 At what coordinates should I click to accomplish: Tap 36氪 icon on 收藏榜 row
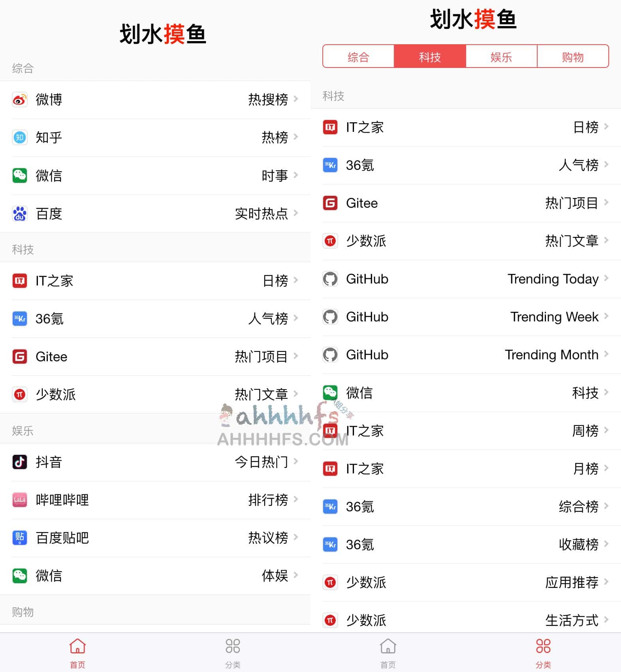[330, 544]
